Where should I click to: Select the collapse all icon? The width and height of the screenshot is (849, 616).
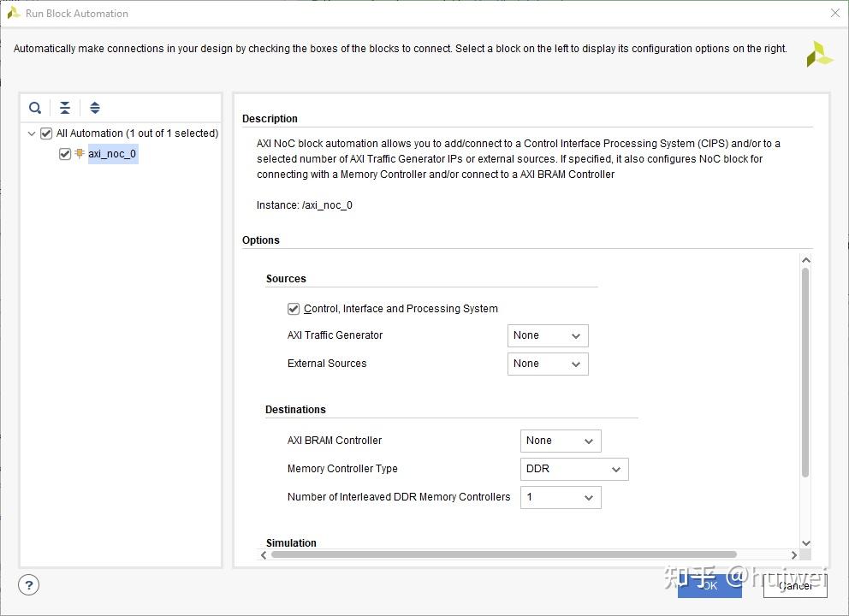point(65,108)
